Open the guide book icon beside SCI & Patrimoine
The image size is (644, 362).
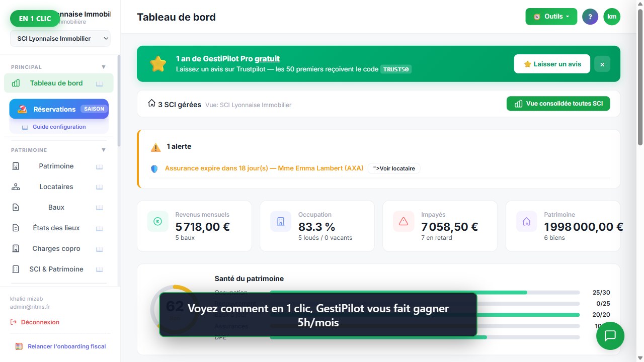pos(100,269)
